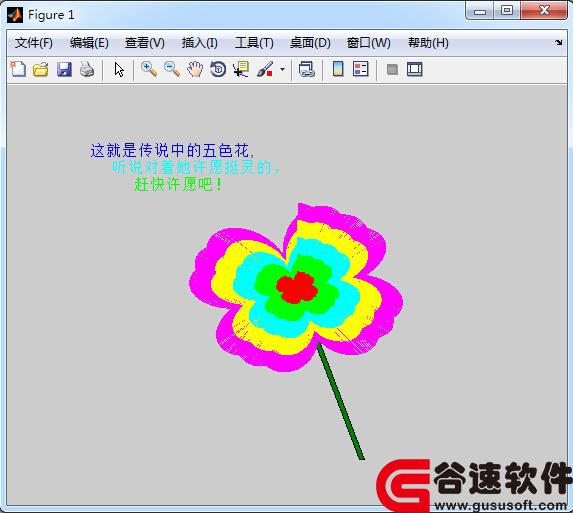The height and width of the screenshot is (513, 573).
Task: Activate the Zoom In magnifier tool
Action: point(149,69)
